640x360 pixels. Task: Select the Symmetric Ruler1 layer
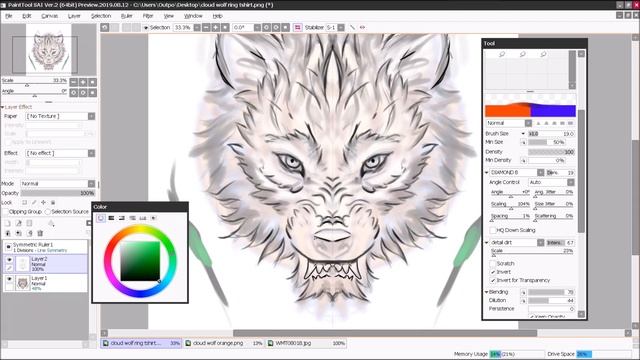pos(45,247)
